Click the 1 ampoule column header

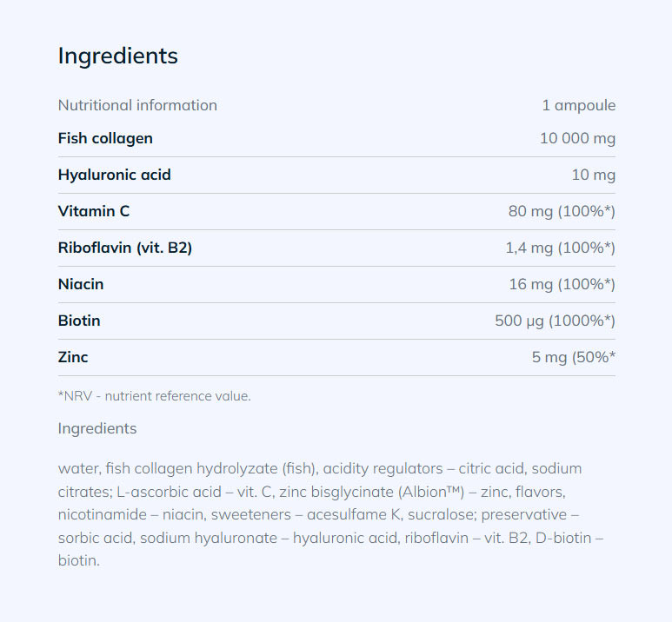coord(578,105)
